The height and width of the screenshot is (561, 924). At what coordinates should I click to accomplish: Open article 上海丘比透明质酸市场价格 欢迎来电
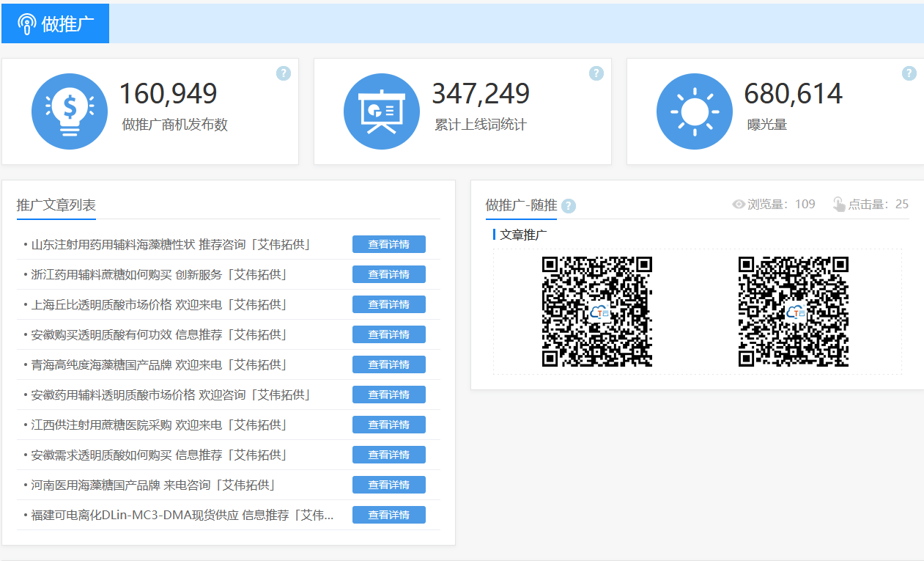160,304
